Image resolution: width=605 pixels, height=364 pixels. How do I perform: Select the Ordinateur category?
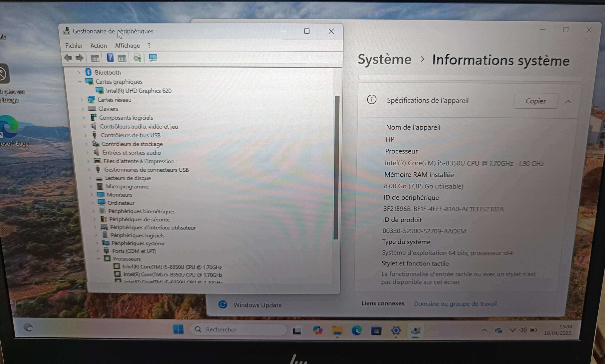(121, 203)
